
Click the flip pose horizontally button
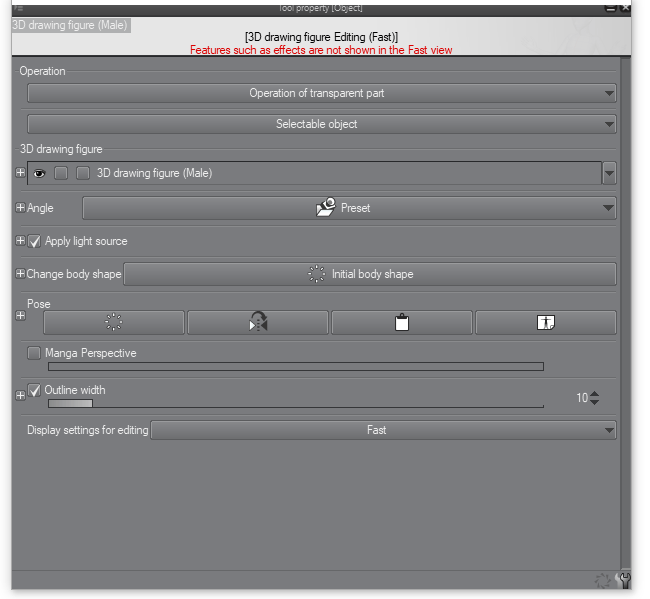pyautogui.click(x=258, y=322)
